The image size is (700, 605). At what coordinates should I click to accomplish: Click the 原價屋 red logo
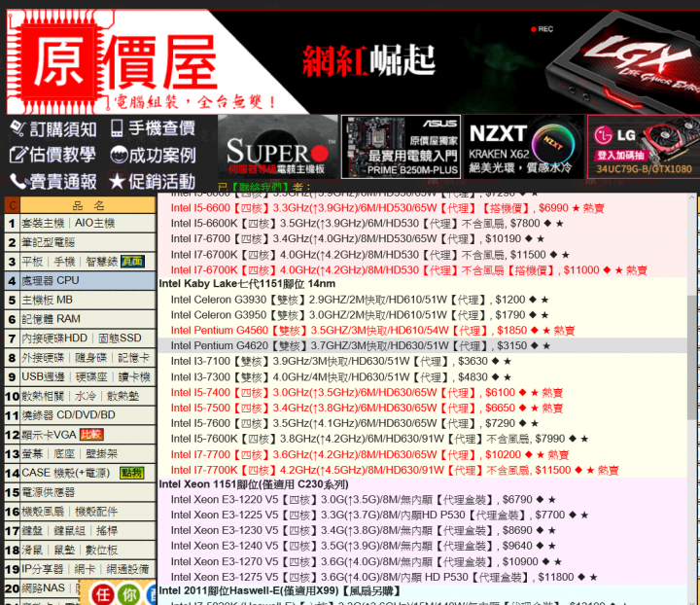(119, 61)
